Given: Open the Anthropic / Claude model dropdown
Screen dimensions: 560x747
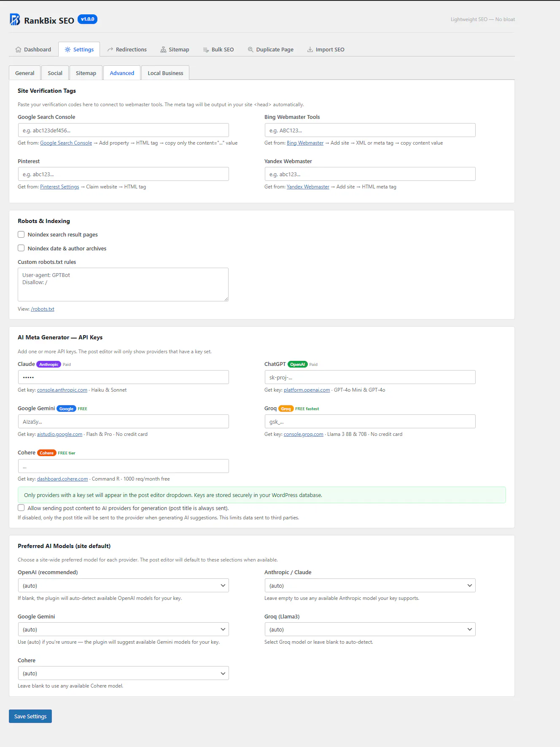Looking at the screenshot, I should click(x=370, y=586).
